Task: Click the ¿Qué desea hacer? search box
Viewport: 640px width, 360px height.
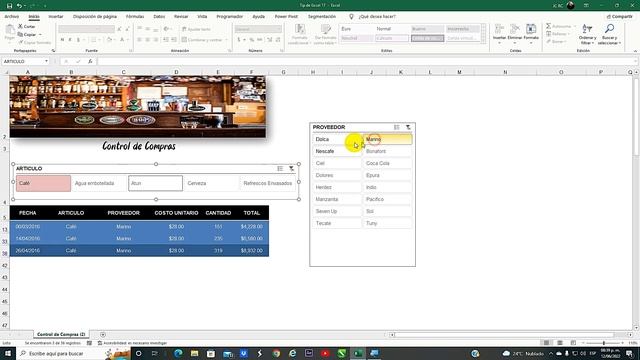Action: click(372, 17)
